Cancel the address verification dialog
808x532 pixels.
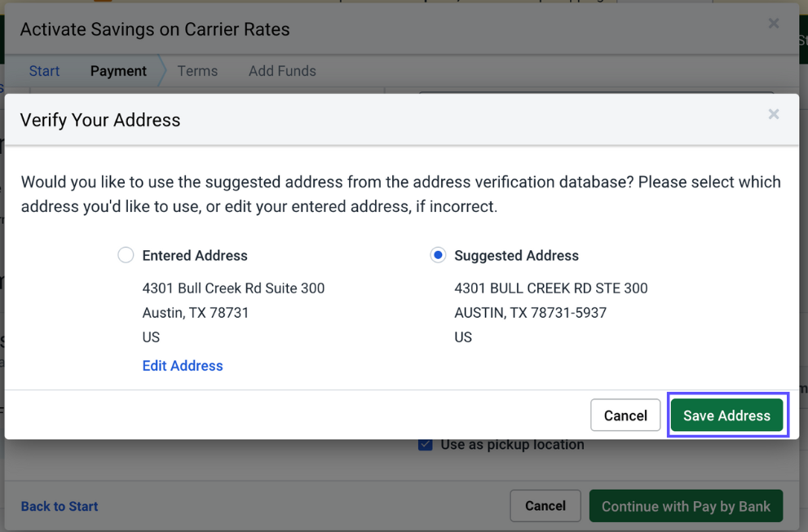click(x=625, y=415)
